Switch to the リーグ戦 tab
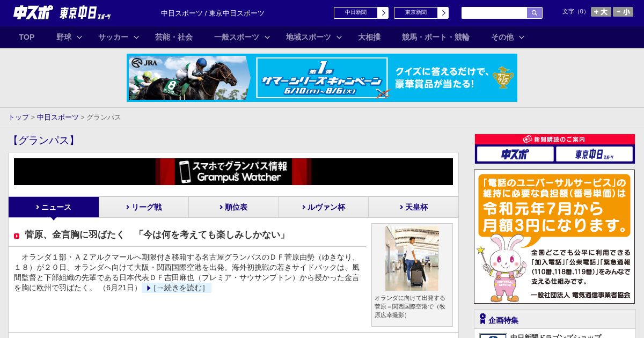The height and width of the screenshot is (338, 644). tap(144, 207)
